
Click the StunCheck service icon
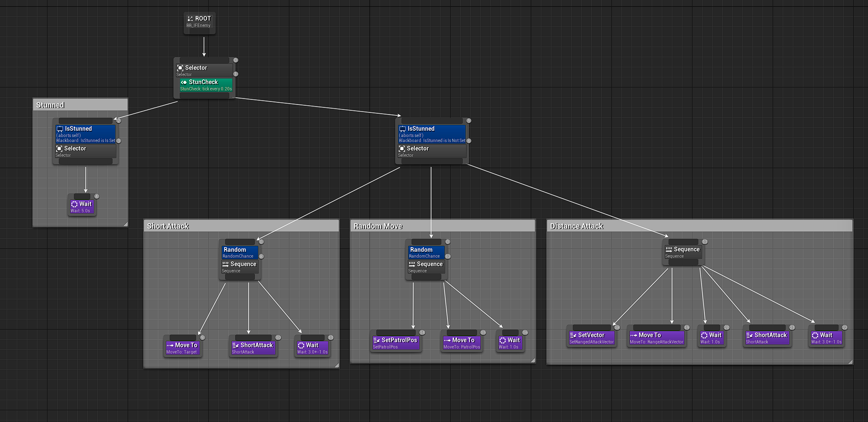(x=184, y=82)
